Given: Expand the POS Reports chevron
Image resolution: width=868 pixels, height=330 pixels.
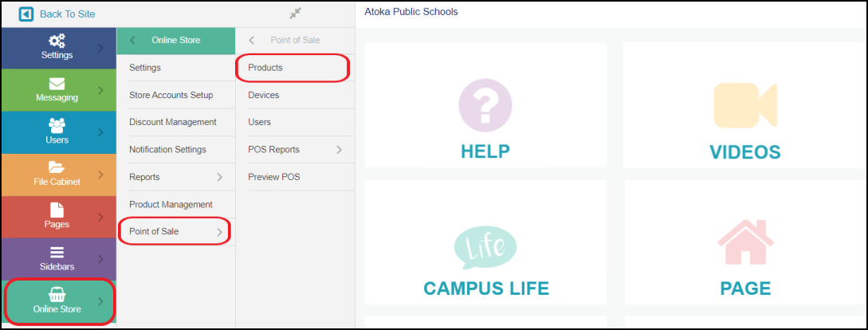Looking at the screenshot, I should click(x=340, y=150).
